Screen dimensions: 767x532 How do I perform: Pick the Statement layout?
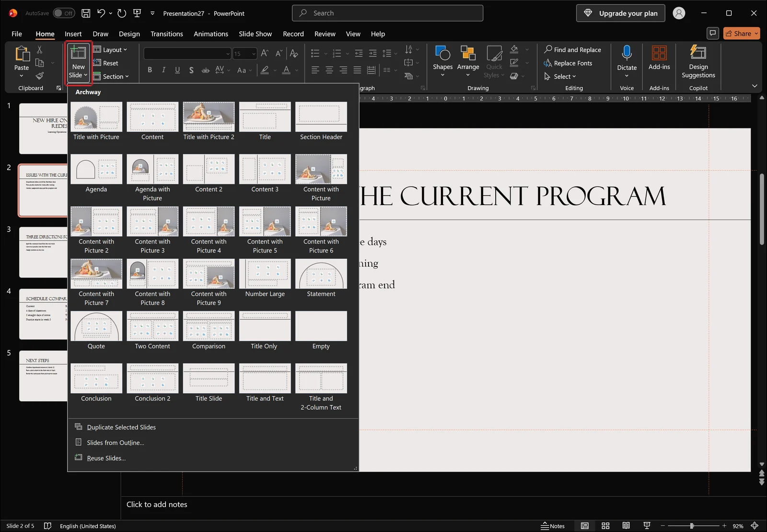click(x=321, y=278)
